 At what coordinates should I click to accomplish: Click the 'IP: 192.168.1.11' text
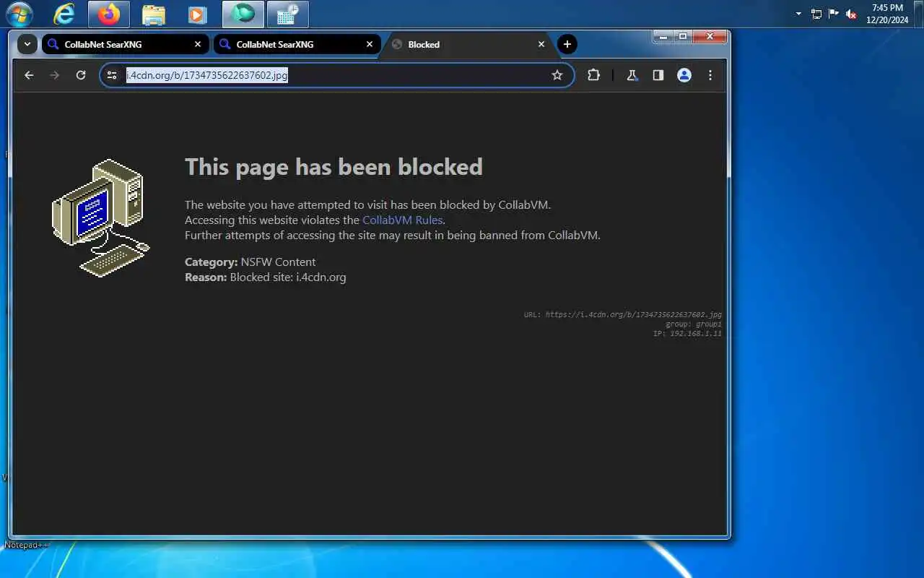(x=687, y=334)
